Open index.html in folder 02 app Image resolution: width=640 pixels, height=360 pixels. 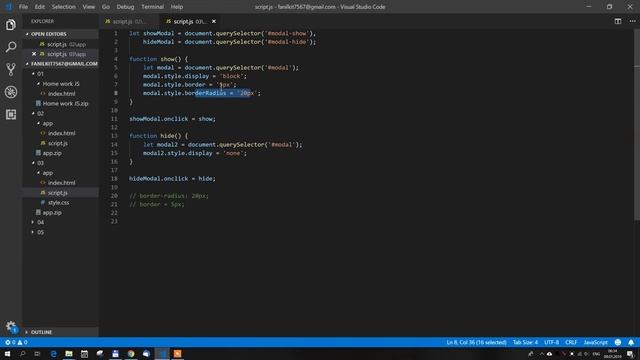click(60, 133)
